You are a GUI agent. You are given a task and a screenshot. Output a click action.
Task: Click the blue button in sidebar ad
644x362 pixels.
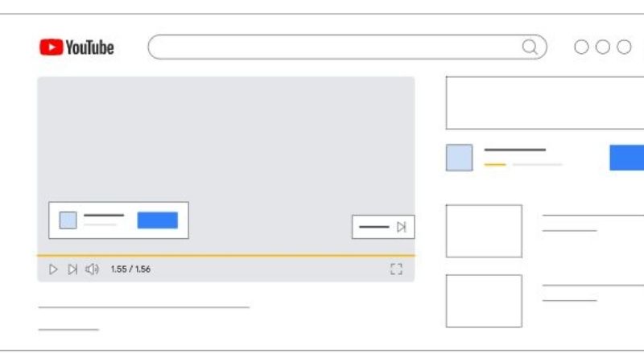click(627, 158)
